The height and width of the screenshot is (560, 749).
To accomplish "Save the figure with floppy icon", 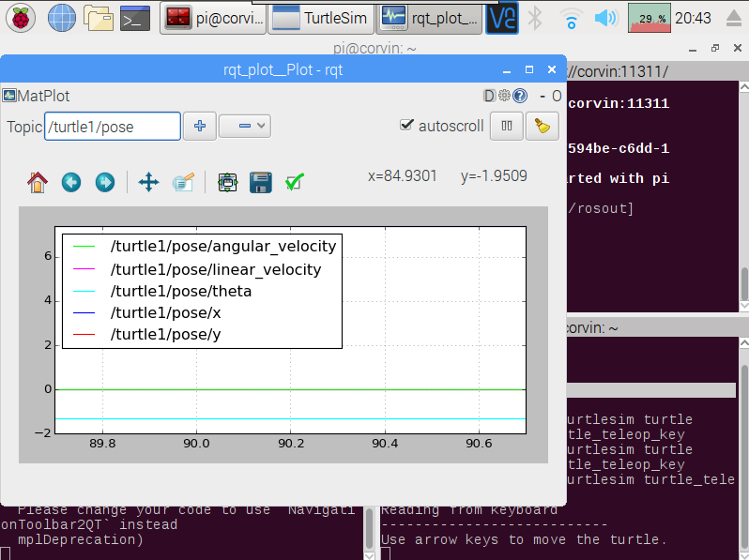I will coord(261,182).
